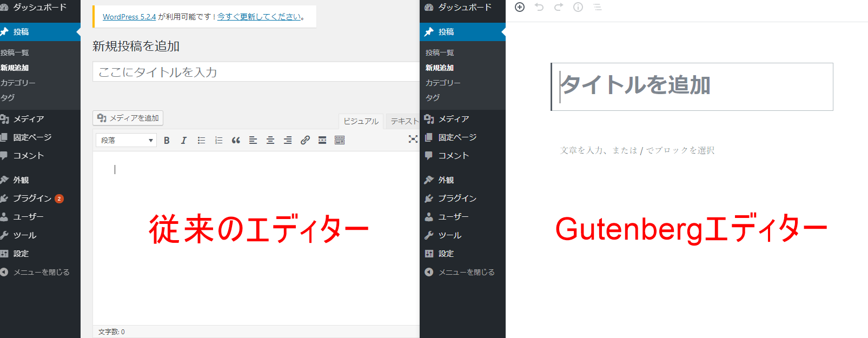
Task: Insert the Read More tag
Action: tap(322, 141)
